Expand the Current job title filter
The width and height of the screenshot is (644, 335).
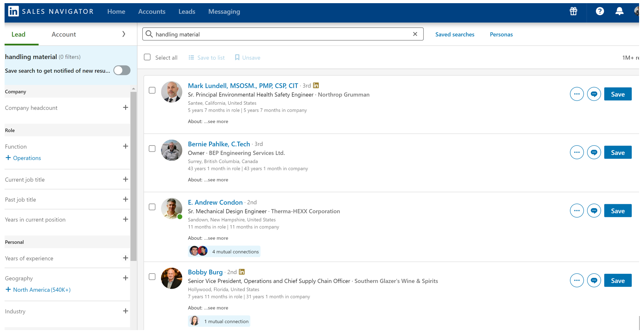coord(125,179)
